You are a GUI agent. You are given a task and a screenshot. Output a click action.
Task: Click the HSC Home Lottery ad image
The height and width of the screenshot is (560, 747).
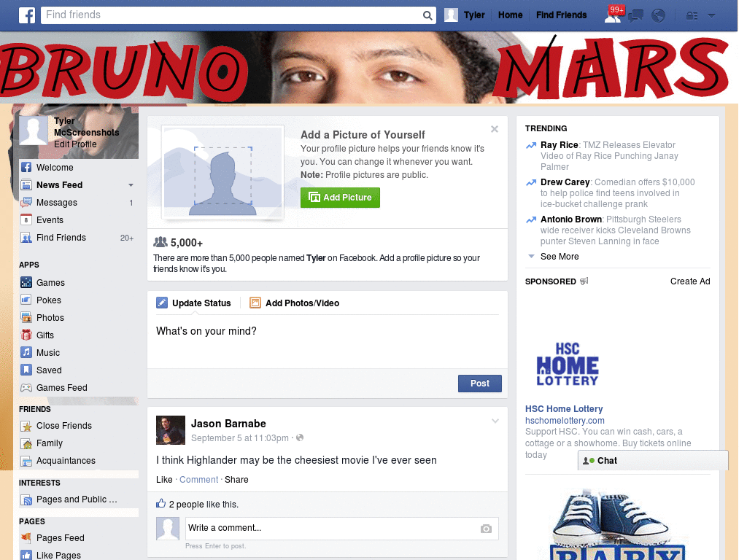pyautogui.click(x=568, y=365)
